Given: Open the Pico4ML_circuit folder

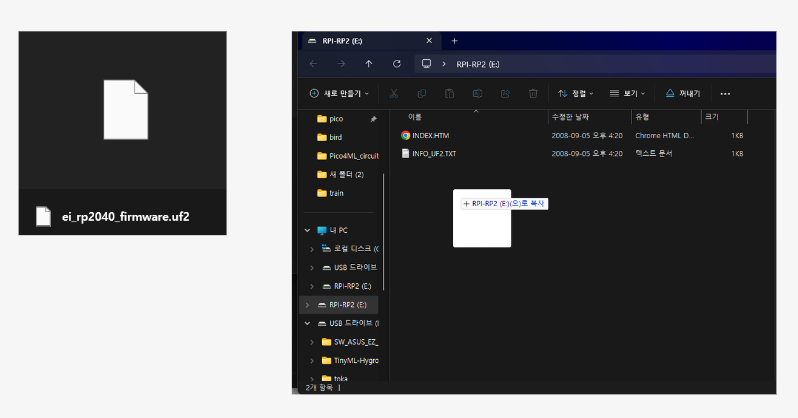Looking at the screenshot, I should pyautogui.click(x=354, y=156).
